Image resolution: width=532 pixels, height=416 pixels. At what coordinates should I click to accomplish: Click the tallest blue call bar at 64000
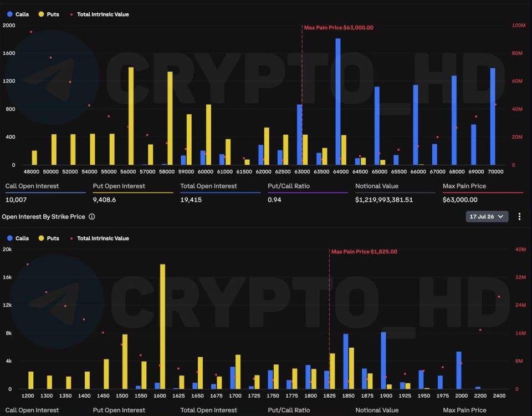(x=338, y=102)
